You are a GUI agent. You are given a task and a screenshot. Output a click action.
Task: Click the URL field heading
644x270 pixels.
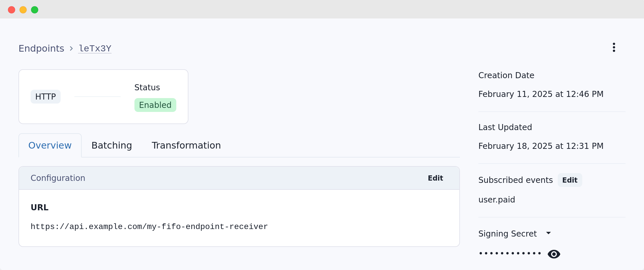[40, 207]
